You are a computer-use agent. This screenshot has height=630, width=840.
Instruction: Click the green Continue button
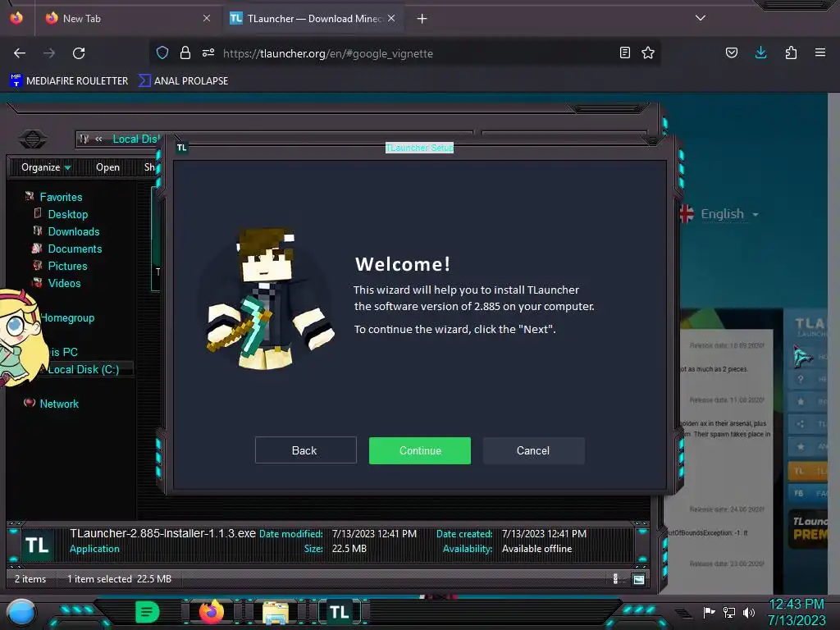pyautogui.click(x=419, y=450)
